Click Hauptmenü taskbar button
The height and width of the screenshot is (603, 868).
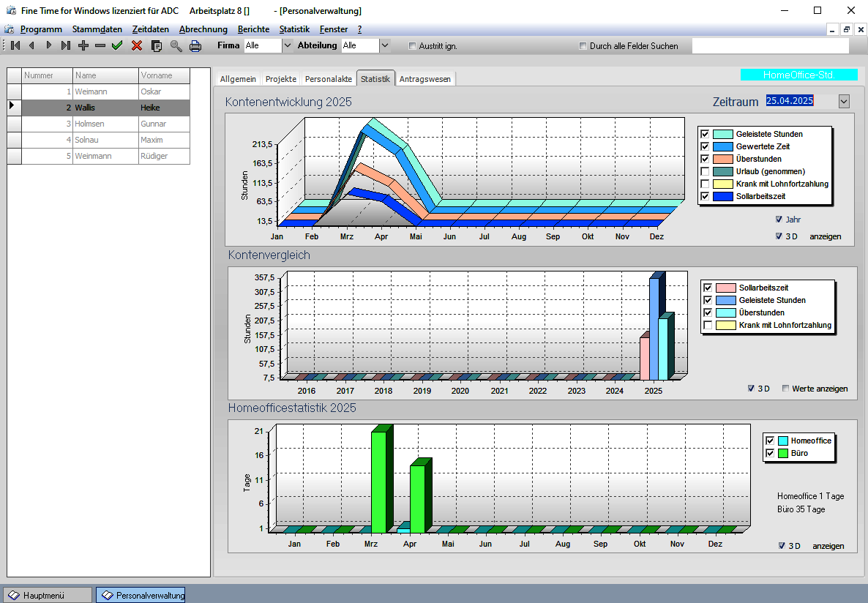click(48, 595)
